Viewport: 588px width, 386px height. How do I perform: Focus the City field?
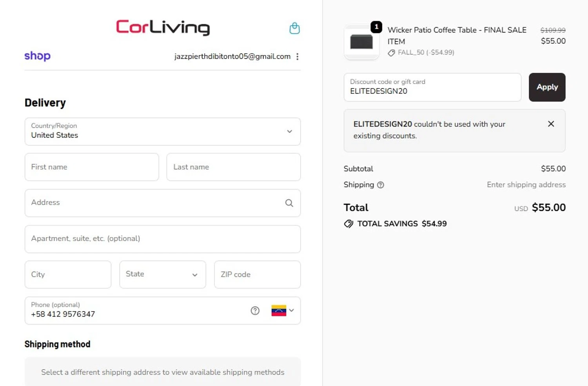pos(68,274)
